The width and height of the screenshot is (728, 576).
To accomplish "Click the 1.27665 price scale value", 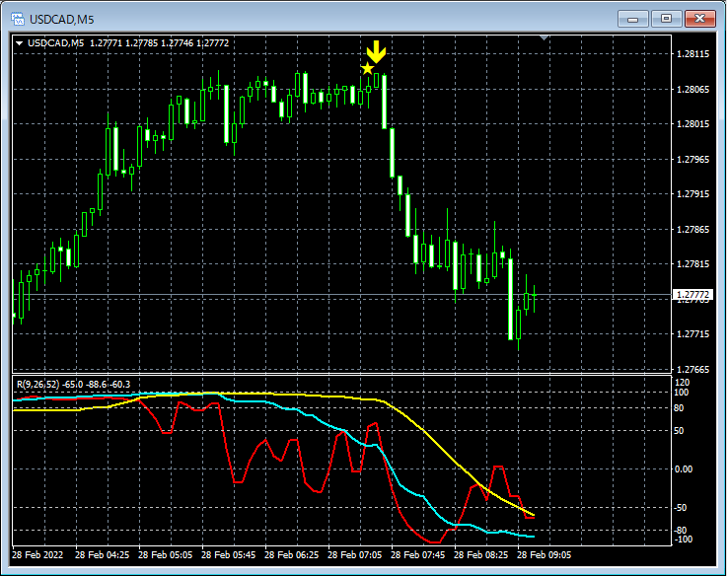I will pos(693,370).
